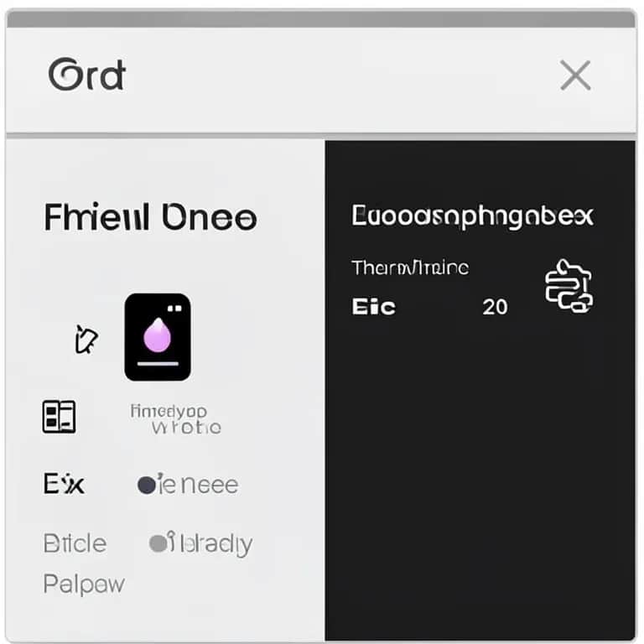This screenshot has height=644, width=644.
Task: Click the horizontal bar under the droplet
Action: 158,365
